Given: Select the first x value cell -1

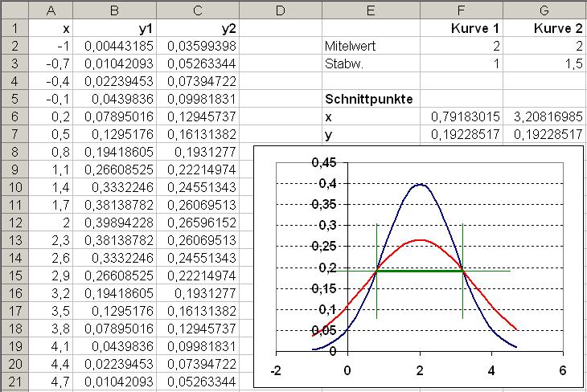Looking at the screenshot, I should point(51,46).
